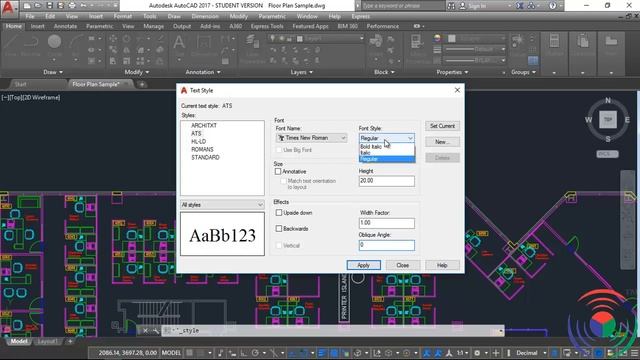The image size is (640, 360).
Task: Expand the Properties panel flyout
Action: (452, 72)
